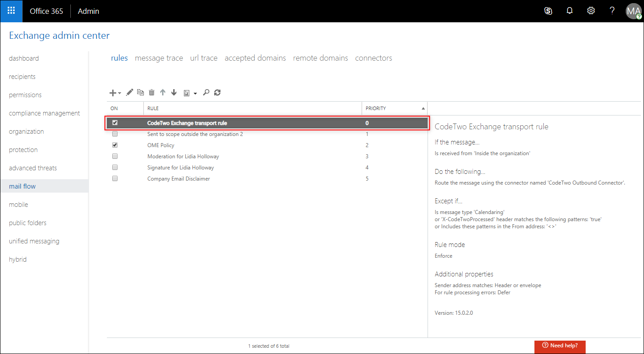This screenshot has height=354, width=644.
Task: Open the notifications bell
Action: coord(569,10)
